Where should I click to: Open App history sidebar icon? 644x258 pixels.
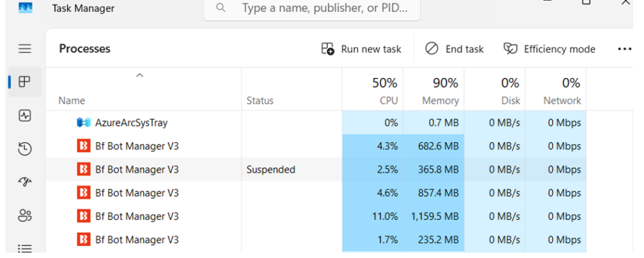pyautogui.click(x=25, y=149)
